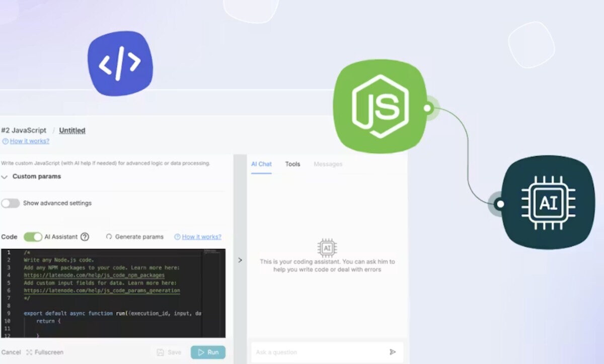Click Generate params button
The image size is (604, 364).
click(x=134, y=237)
